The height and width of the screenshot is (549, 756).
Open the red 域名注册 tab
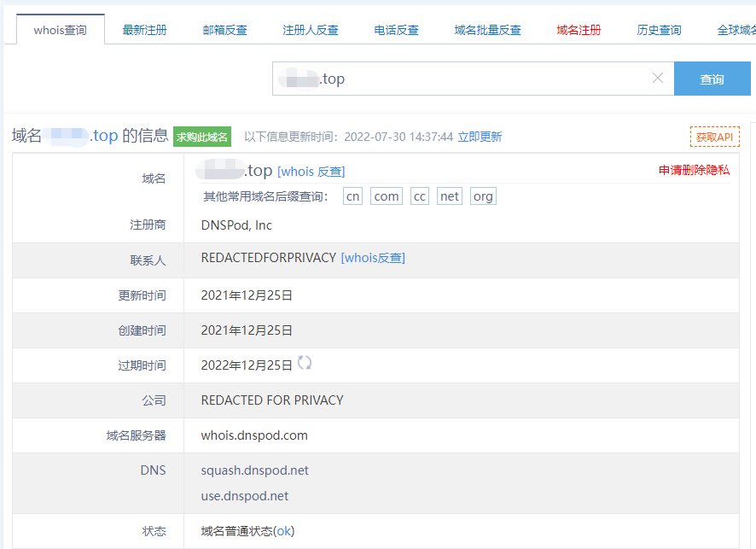click(x=579, y=30)
